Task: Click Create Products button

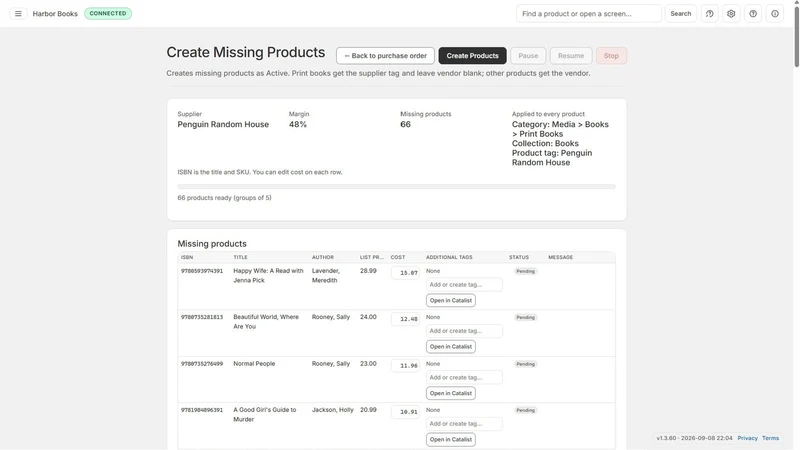Action: pos(472,56)
